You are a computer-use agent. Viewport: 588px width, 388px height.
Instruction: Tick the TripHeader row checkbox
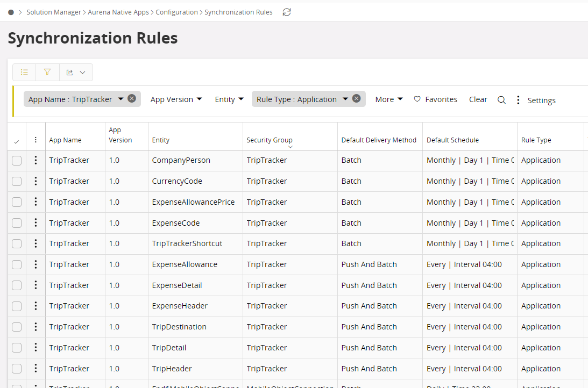pos(17,369)
